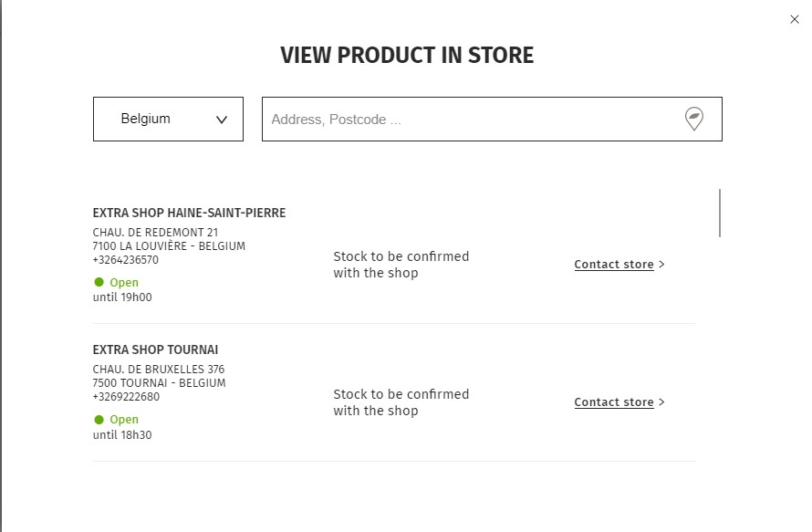Contact the Haine-Saint-Pierre store
Viewport: 812px width, 532px height.
point(614,265)
